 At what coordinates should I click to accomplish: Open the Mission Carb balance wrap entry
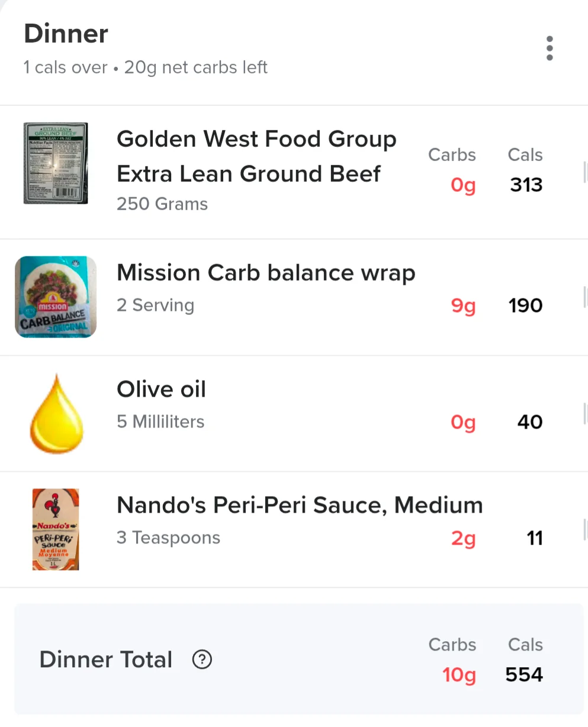(x=294, y=297)
